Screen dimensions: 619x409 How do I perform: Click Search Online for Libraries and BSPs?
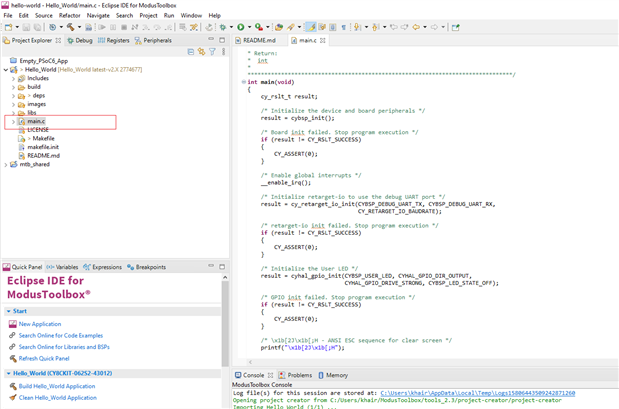pyautogui.click(x=64, y=347)
